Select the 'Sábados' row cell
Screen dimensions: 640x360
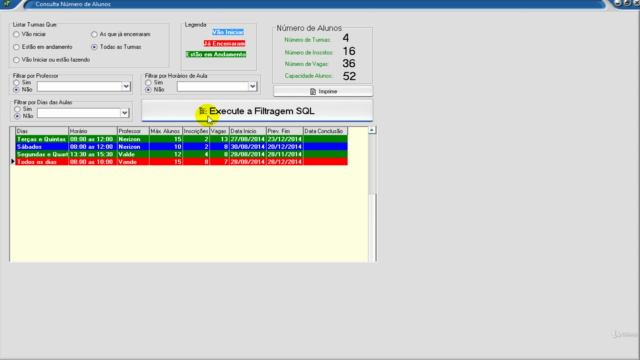click(42, 147)
